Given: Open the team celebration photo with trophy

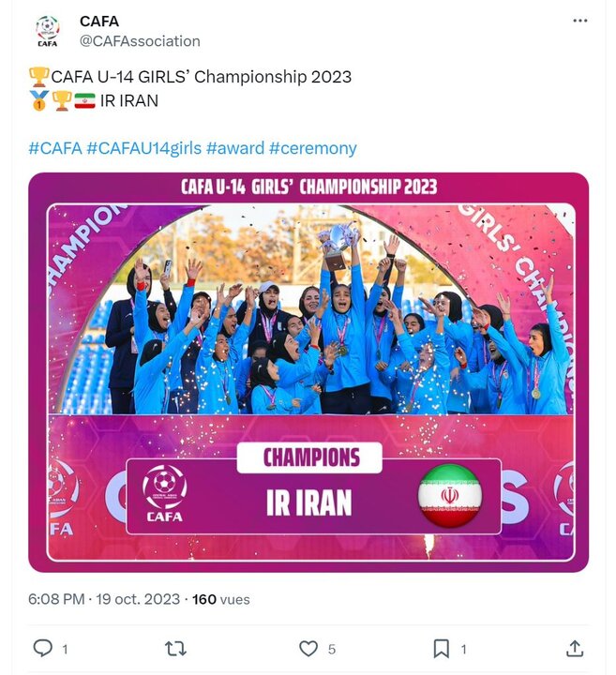Looking at the screenshot, I should pos(308,309).
